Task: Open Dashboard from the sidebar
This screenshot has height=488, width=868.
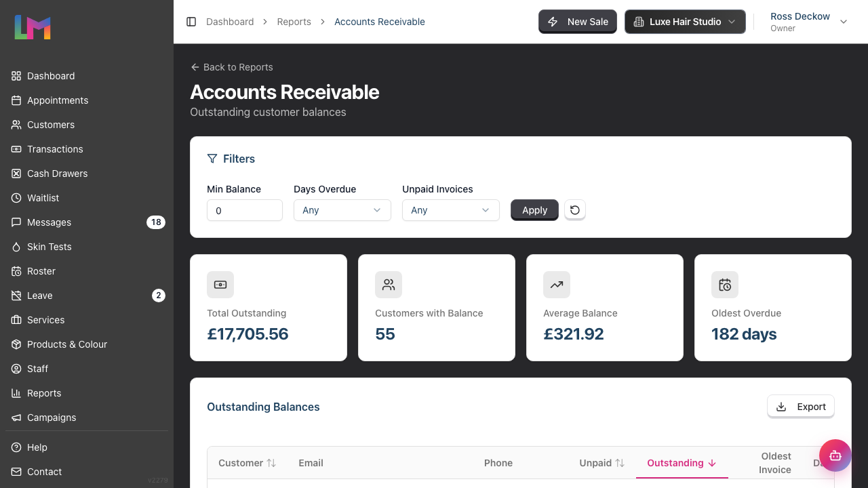Action: (x=87, y=76)
